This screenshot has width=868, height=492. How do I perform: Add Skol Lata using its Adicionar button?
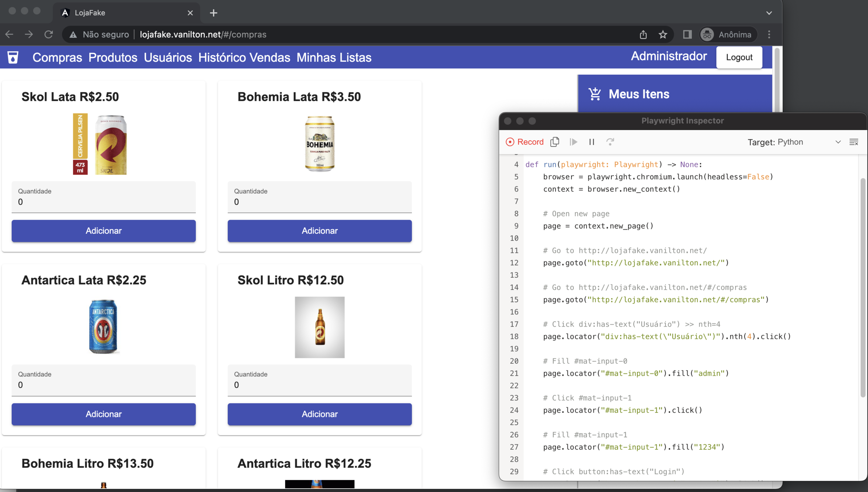(103, 231)
